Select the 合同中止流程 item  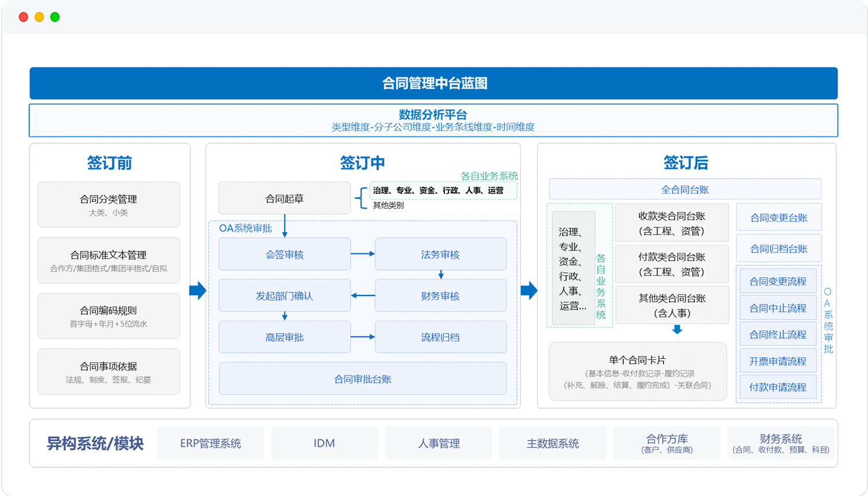pyautogui.click(x=778, y=308)
